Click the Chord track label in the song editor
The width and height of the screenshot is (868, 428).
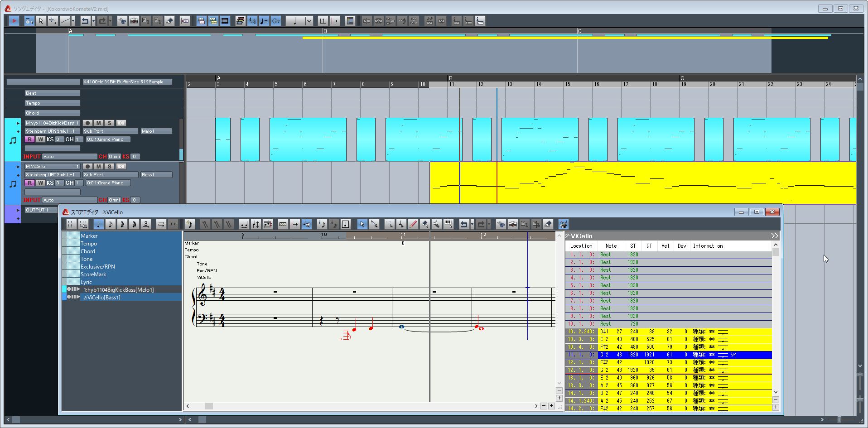52,113
